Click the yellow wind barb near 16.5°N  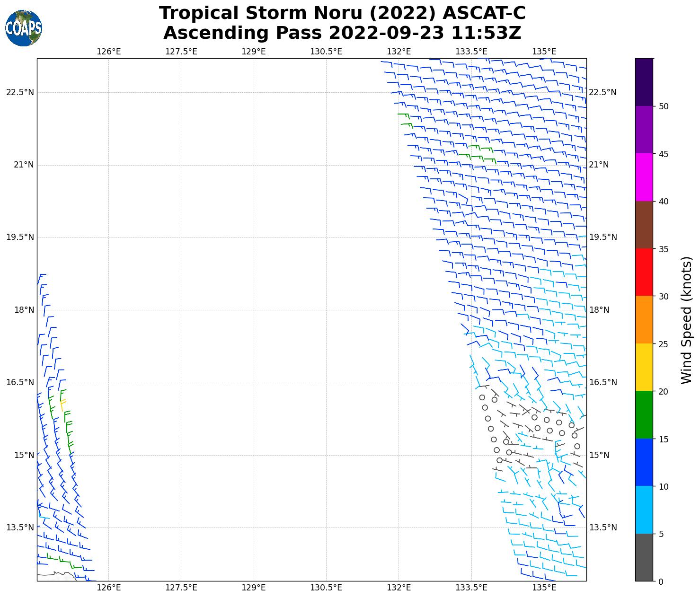[62, 405]
